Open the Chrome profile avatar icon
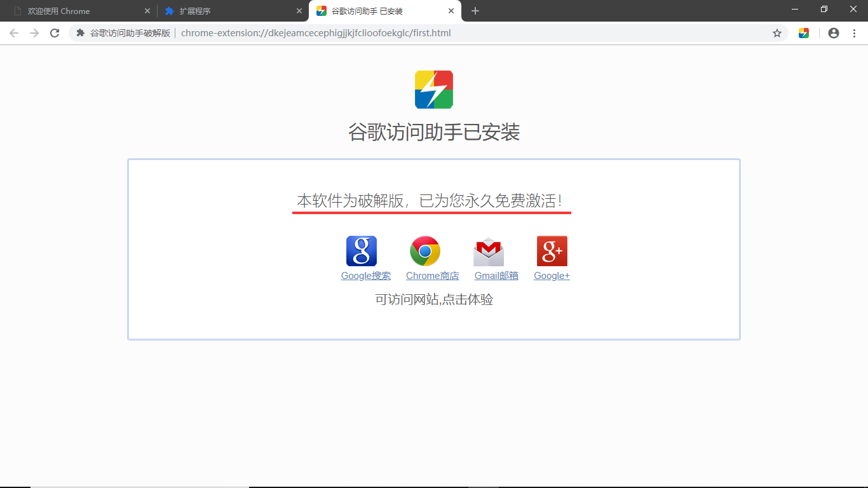Screen dimensions: 868x488 click(834, 33)
